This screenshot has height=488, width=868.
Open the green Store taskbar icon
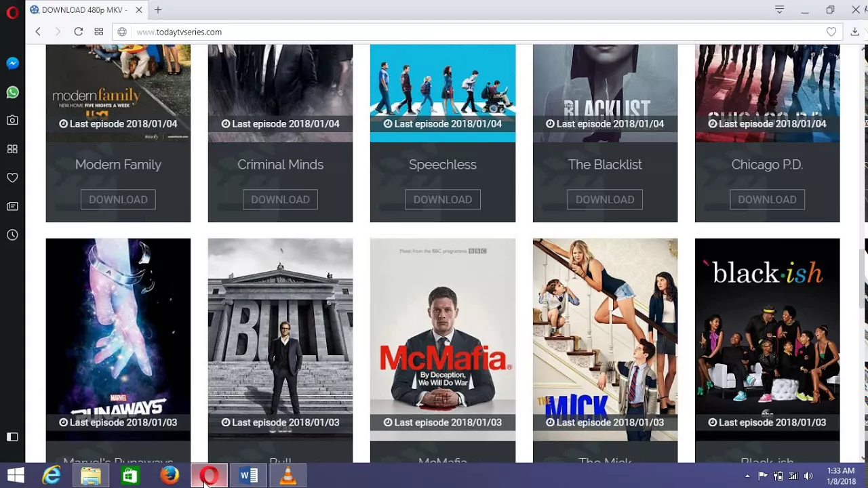(130, 476)
